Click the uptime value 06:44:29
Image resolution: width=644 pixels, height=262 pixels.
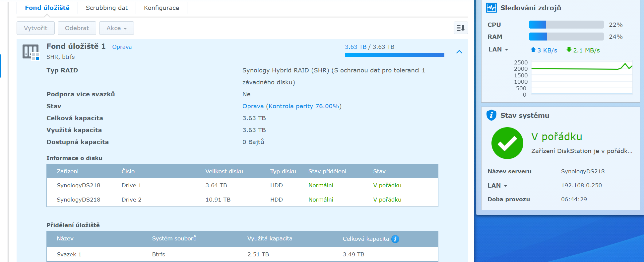coord(574,199)
